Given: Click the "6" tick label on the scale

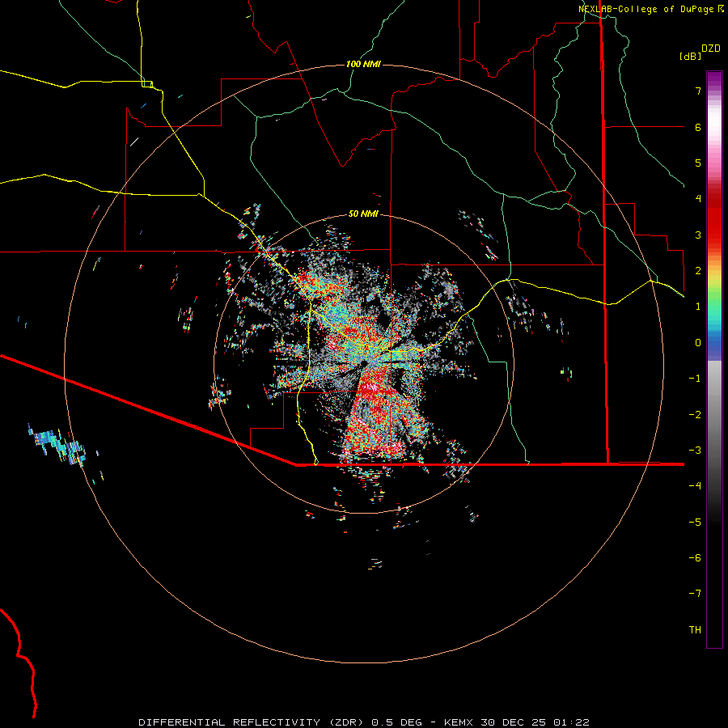Looking at the screenshot, I should pos(698,127).
